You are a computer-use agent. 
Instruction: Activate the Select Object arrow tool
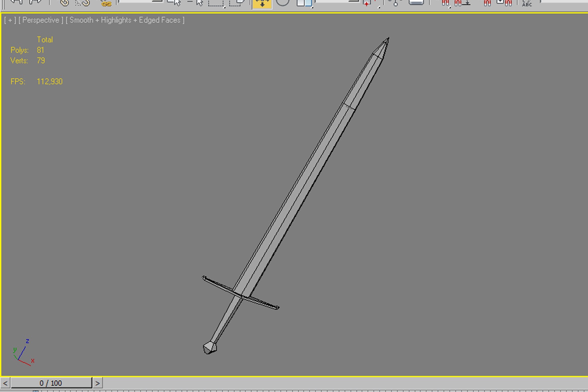175,3
